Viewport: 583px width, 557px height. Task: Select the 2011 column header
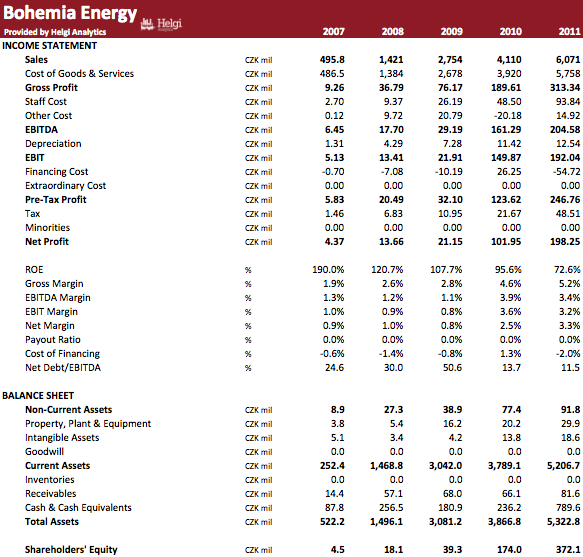pos(569,32)
